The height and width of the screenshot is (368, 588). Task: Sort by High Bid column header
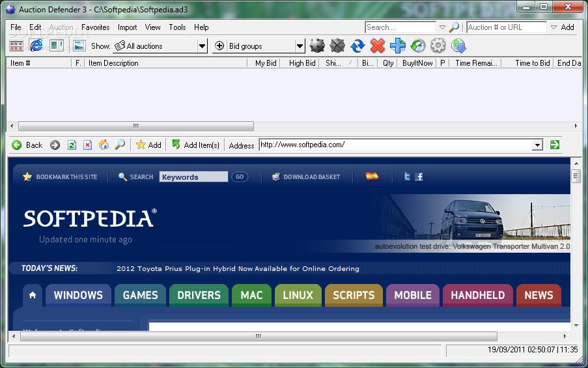click(x=300, y=63)
